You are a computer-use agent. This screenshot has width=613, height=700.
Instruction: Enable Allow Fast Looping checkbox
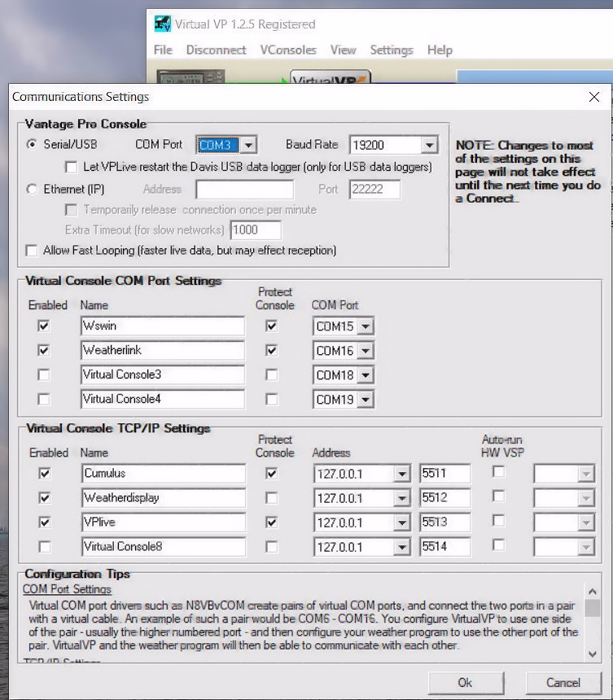coord(33,251)
